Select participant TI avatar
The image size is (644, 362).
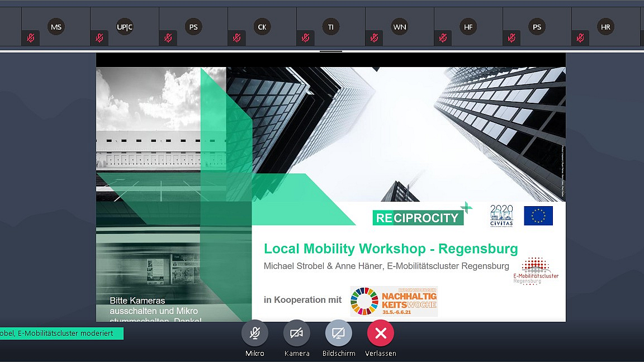(330, 27)
